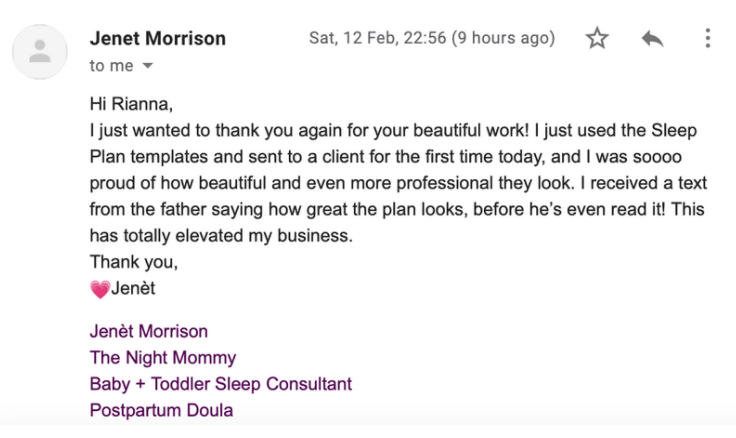The height and width of the screenshot is (438, 736).
Task: Click the purple Jenèt Morrison signature name
Action: coord(149,331)
